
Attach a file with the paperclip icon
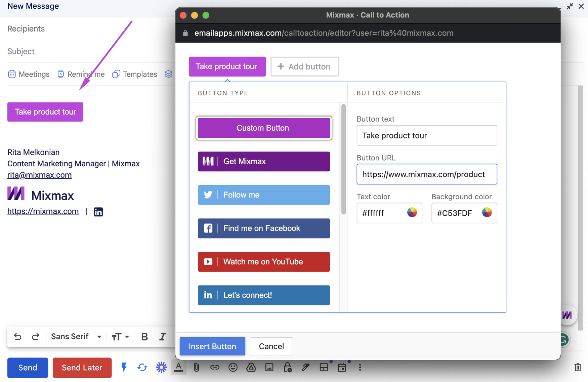(197, 367)
